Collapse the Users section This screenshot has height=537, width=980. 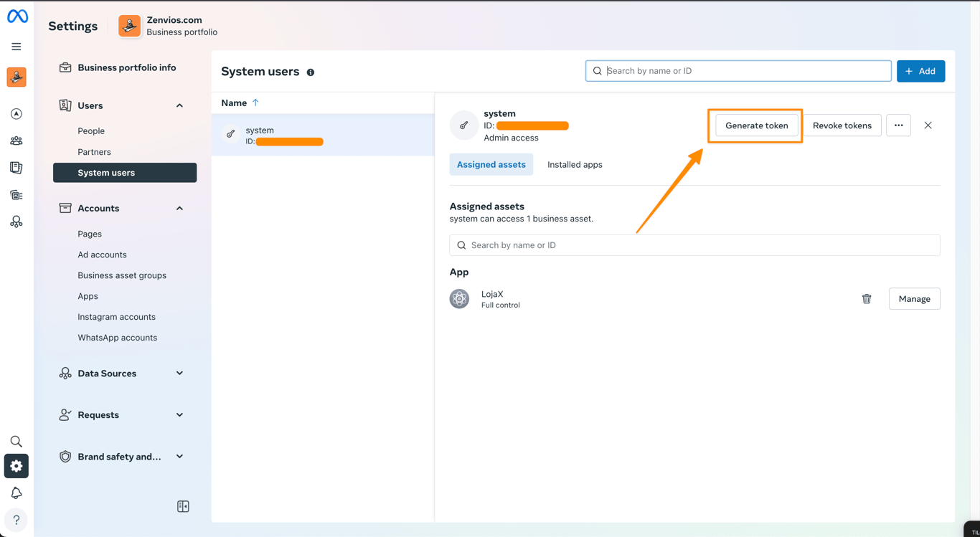pos(179,106)
